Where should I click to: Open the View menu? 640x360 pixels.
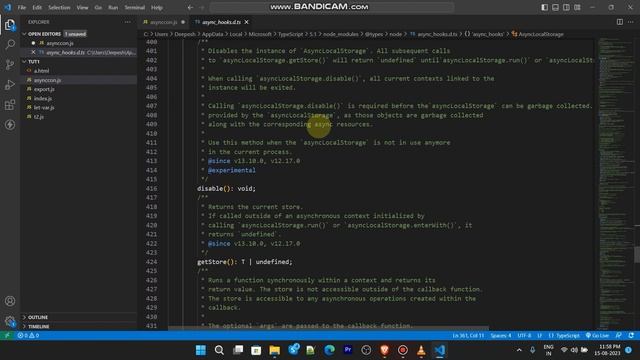click(x=82, y=7)
